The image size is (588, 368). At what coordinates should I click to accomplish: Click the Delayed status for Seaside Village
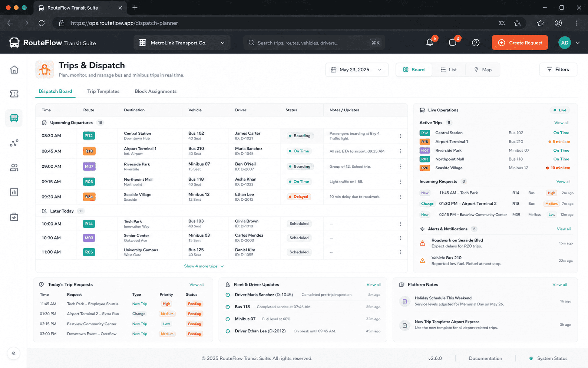[298, 197]
